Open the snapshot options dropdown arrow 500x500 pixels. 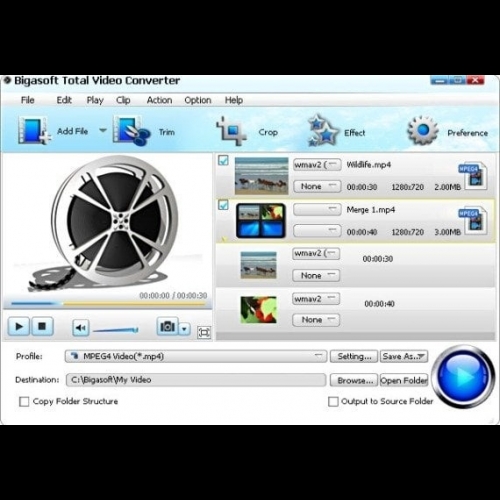pos(184,329)
